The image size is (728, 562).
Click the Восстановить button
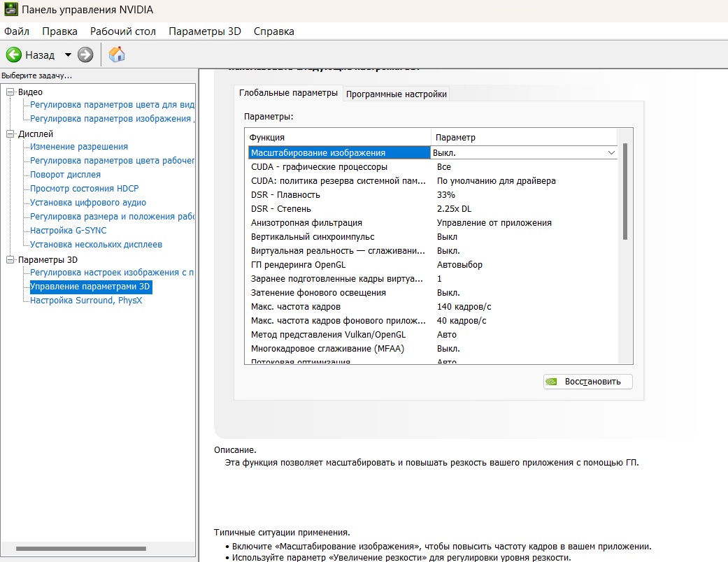point(588,382)
